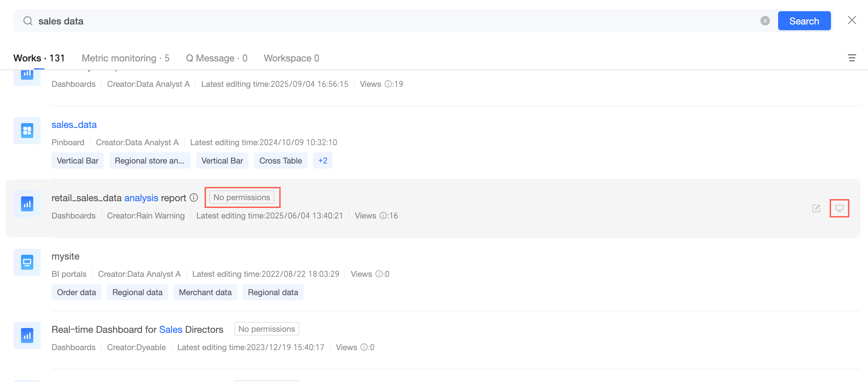This screenshot has width=868, height=382.
Task: Switch to Metric monitoring tab
Action: pyautogui.click(x=126, y=58)
